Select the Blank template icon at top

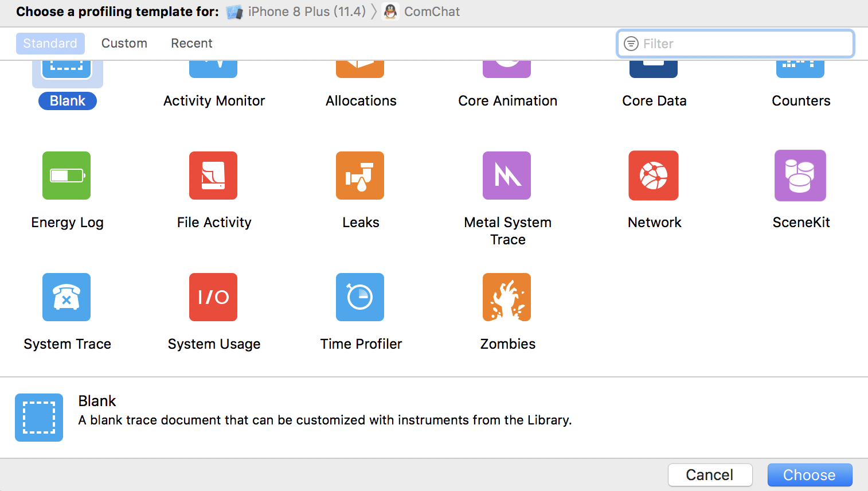(x=67, y=69)
